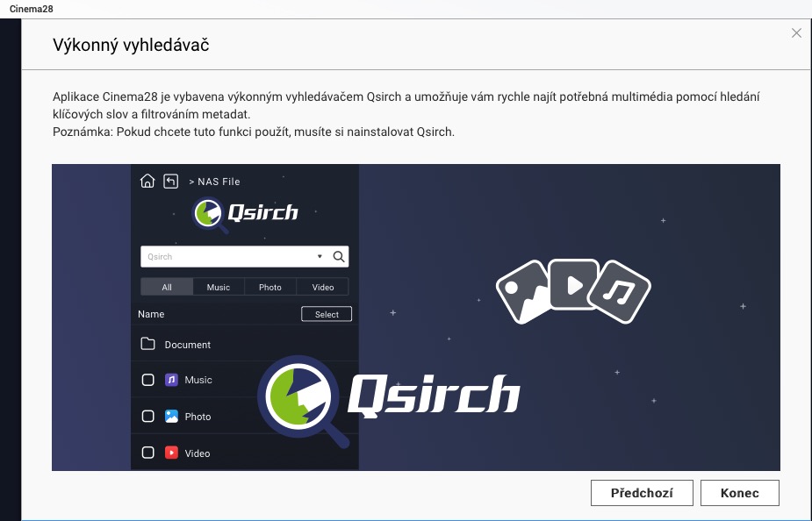This screenshot has width=812, height=521.
Task: Click the red Video folder icon
Action: (x=171, y=453)
